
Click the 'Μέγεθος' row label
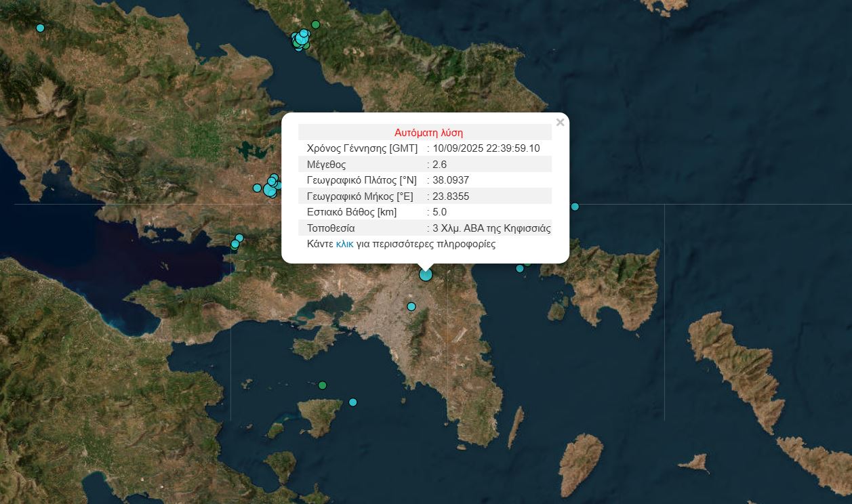[x=326, y=165]
